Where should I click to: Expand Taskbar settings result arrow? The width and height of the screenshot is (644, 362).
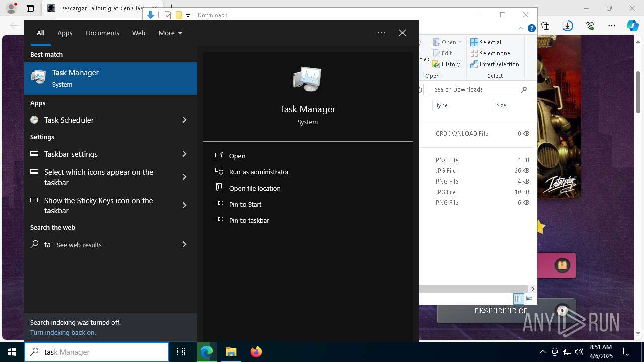(184, 154)
